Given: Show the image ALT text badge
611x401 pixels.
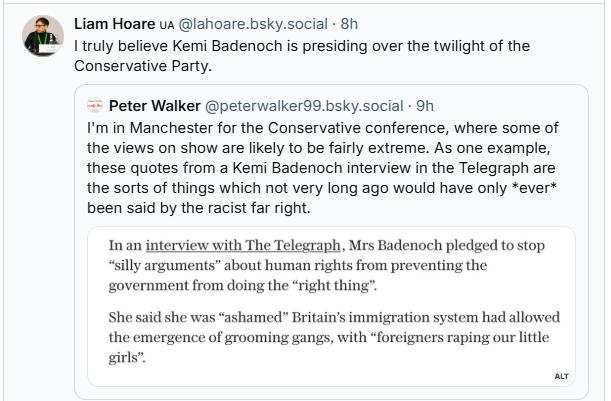Looking at the screenshot, I should (x=560, y=376).
